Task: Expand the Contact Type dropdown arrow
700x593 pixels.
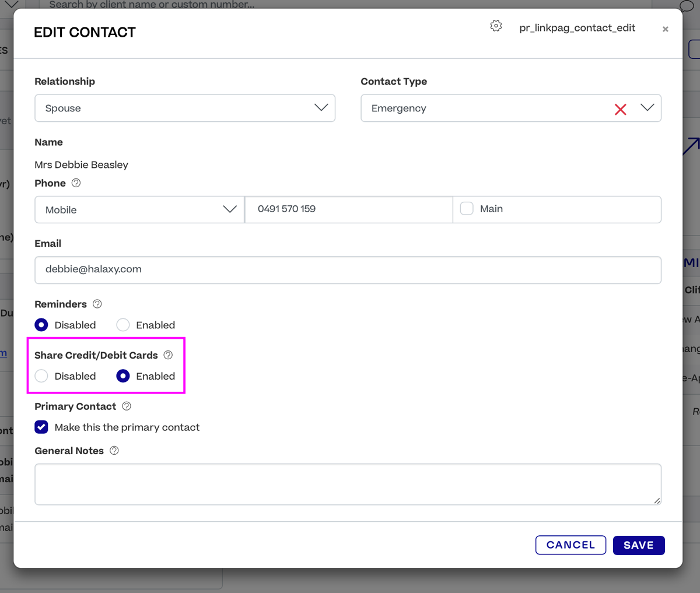Action: [x=647, y=108]
